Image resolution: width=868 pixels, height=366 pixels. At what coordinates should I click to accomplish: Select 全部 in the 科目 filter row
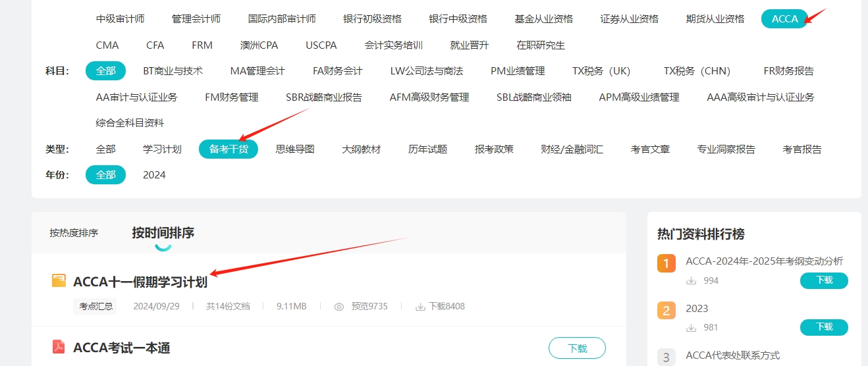pyautogui.click(x=105, y=71)
